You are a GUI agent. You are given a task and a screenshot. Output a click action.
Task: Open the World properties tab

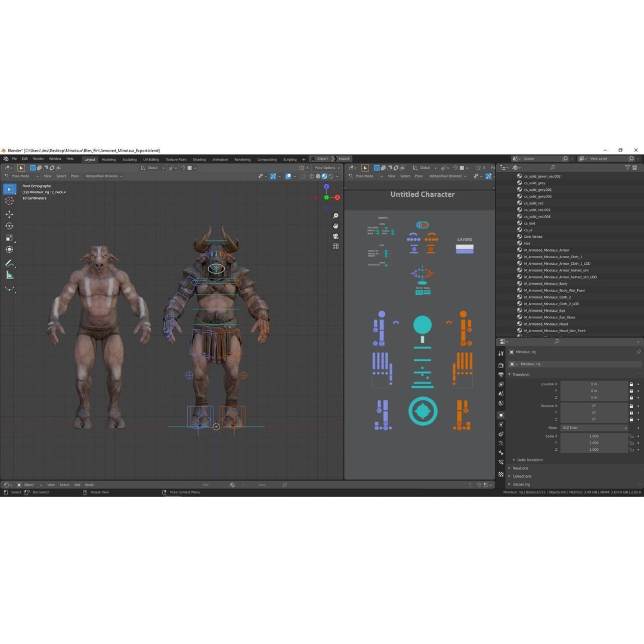(501, 403)
